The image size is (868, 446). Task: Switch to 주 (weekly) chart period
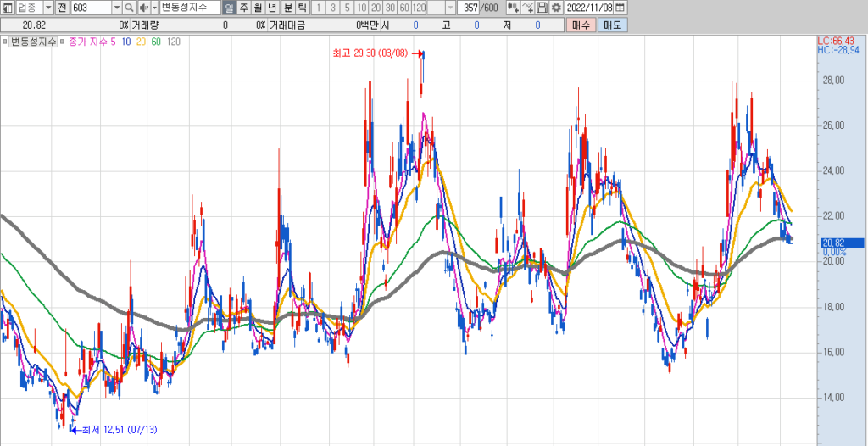click(244, 8)
